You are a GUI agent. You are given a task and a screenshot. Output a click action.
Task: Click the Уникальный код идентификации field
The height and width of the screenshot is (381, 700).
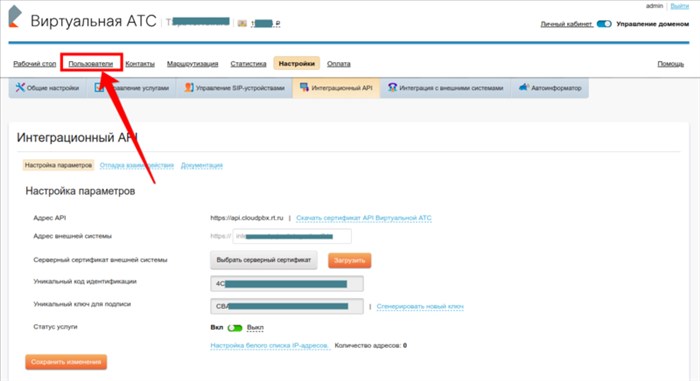(287, 284)
